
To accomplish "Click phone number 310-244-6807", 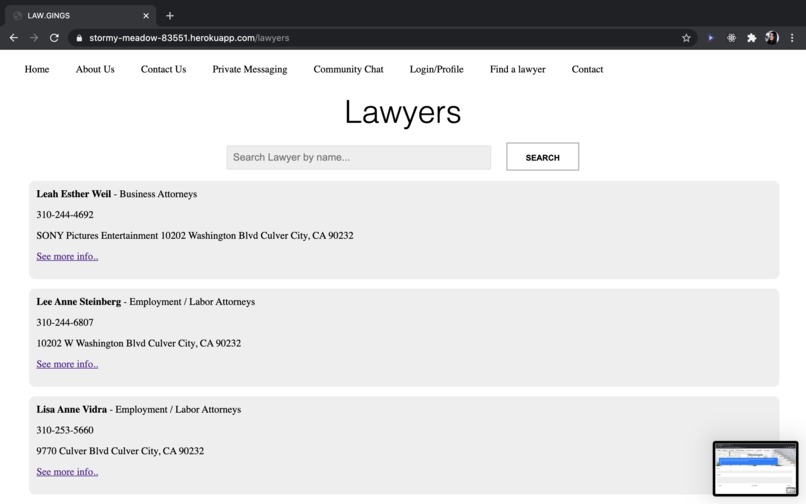I will [x=65, y=322].
